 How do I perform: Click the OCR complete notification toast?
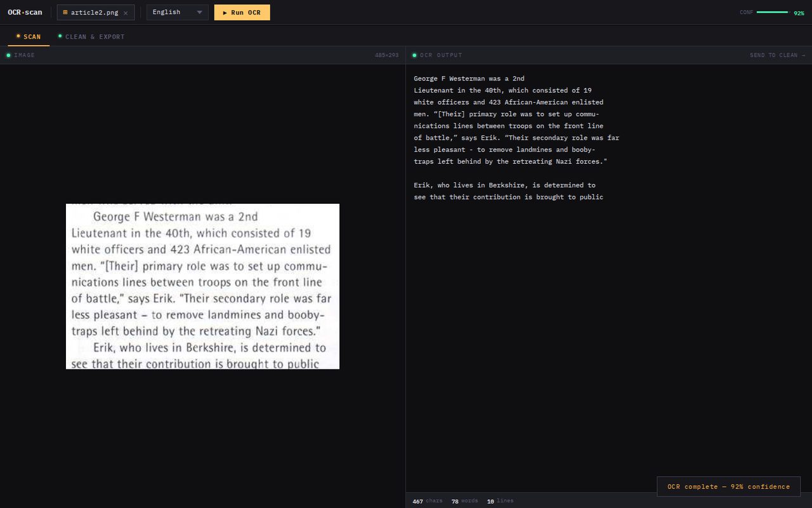(x=728, y=486)
